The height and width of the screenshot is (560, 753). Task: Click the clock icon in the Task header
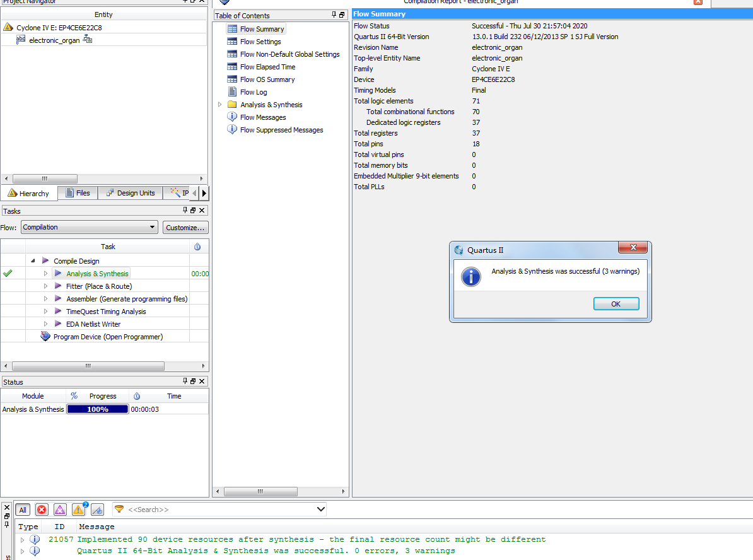coord(197,247)
